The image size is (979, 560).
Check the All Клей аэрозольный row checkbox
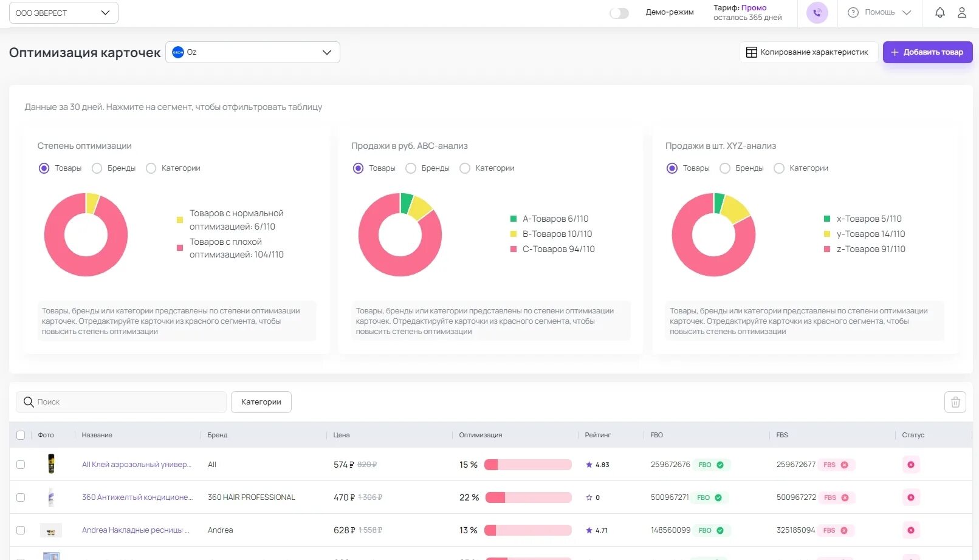pyautogui.click(x=21, y=465)
